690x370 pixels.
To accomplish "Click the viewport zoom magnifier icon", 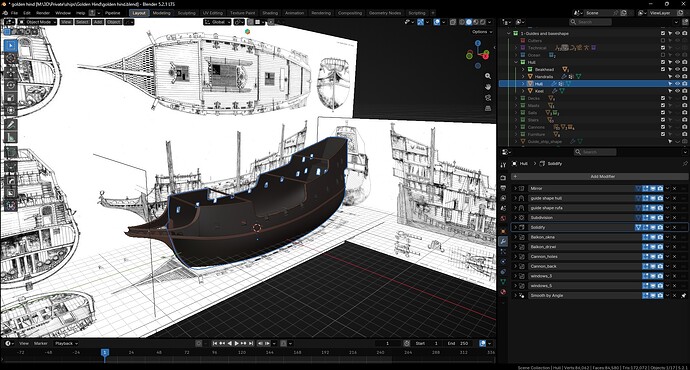I will tap(488, 76).
